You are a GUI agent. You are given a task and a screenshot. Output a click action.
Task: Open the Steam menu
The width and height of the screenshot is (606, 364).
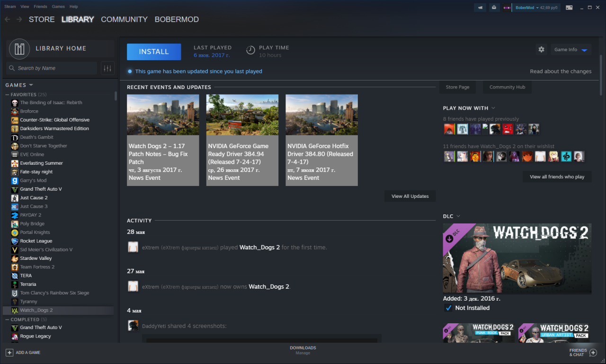coord(10,7)
